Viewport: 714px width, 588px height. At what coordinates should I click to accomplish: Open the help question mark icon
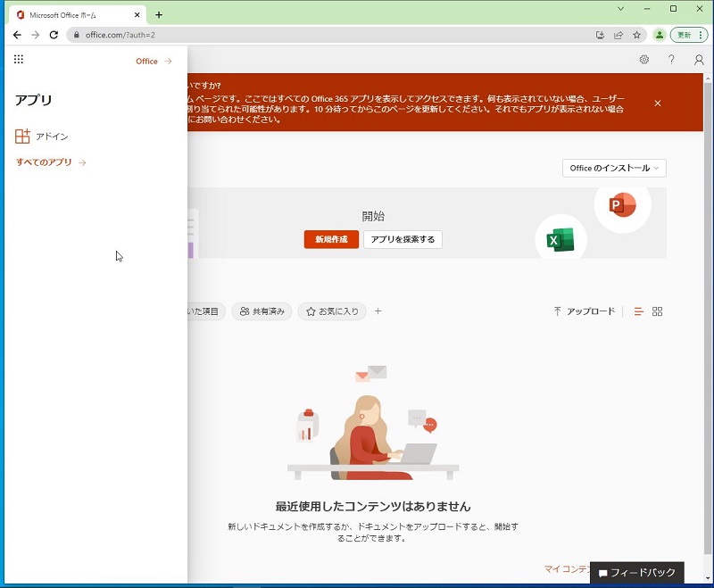671,60
